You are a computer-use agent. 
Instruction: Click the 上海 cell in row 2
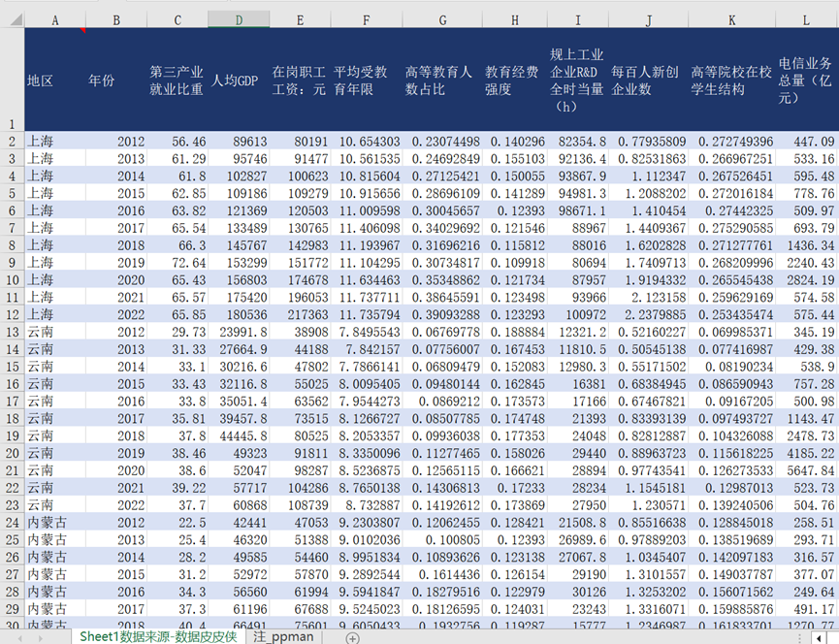(55, 142)
